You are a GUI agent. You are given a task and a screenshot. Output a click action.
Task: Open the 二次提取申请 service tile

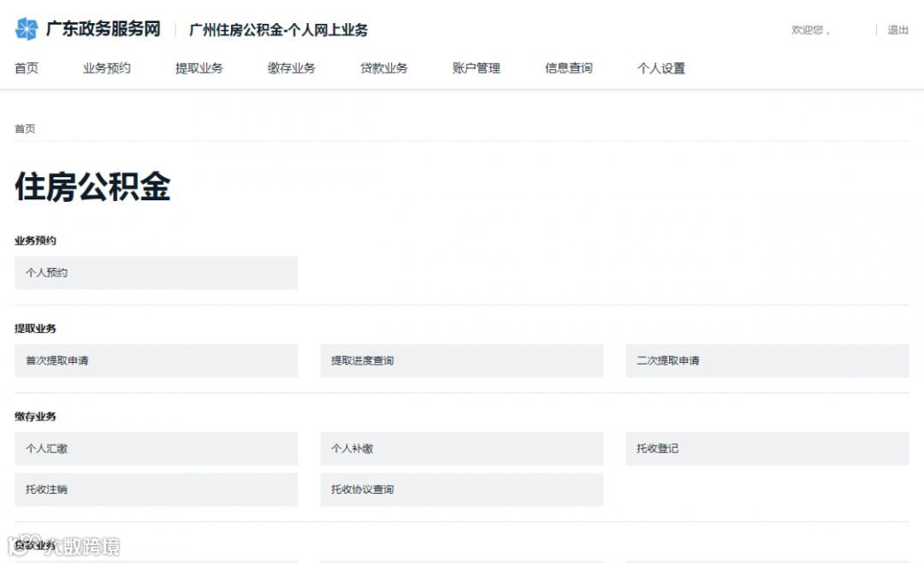[767, 360]
